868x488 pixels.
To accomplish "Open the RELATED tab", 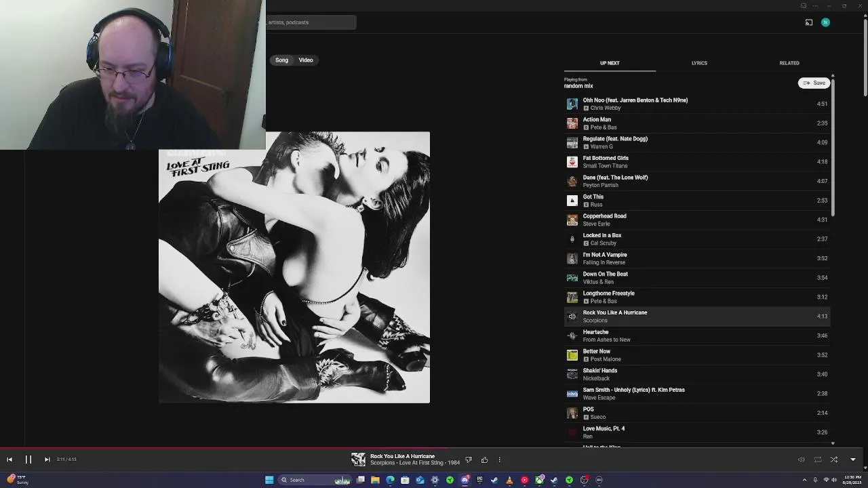I will [x=789, y=63].
